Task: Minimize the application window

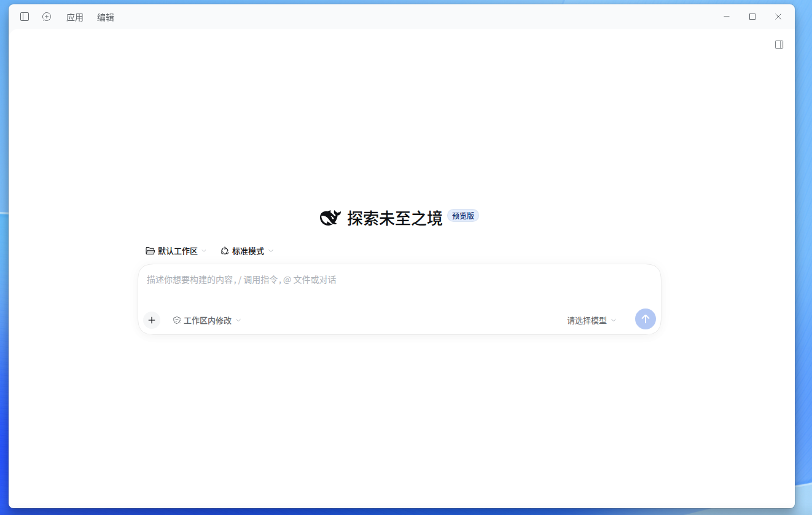Action: [727, 17]
